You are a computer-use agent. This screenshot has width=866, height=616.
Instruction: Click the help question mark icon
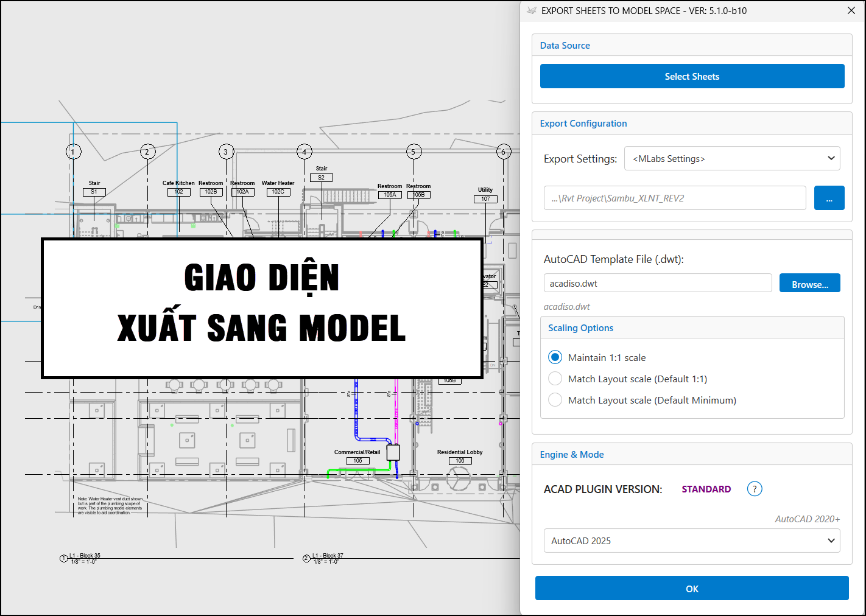coord(755,489)
